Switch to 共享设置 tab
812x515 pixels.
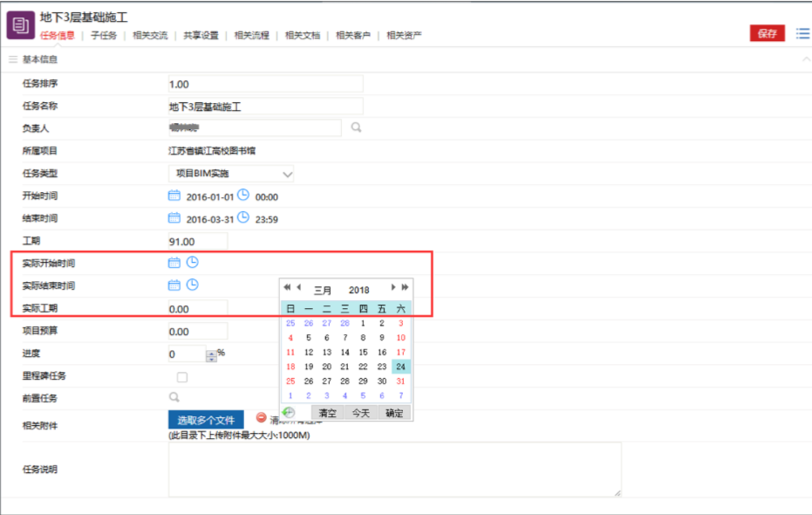(201, 35)
